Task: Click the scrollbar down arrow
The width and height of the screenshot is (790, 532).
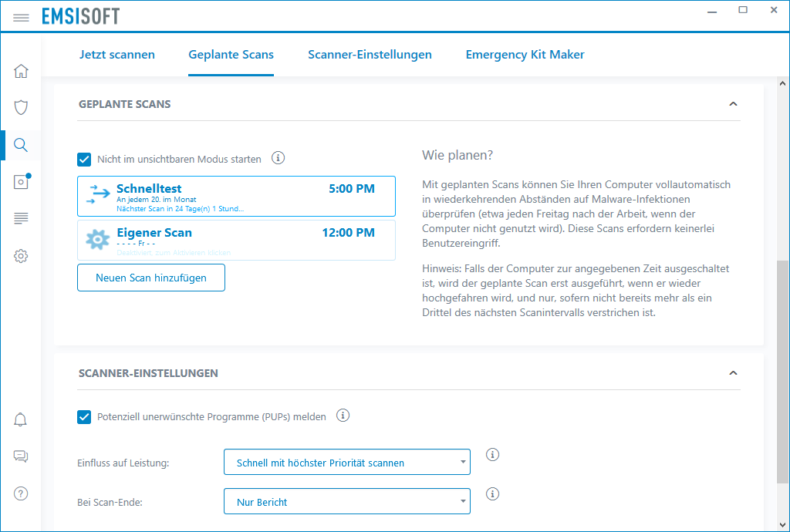Action: point(782,526)
